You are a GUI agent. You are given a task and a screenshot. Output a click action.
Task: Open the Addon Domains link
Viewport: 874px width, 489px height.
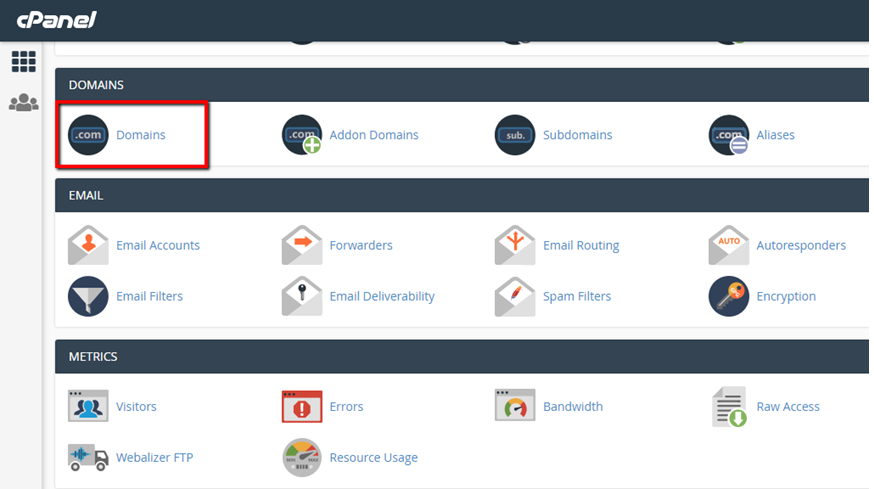pyautogui.click(x=373, y=135)
